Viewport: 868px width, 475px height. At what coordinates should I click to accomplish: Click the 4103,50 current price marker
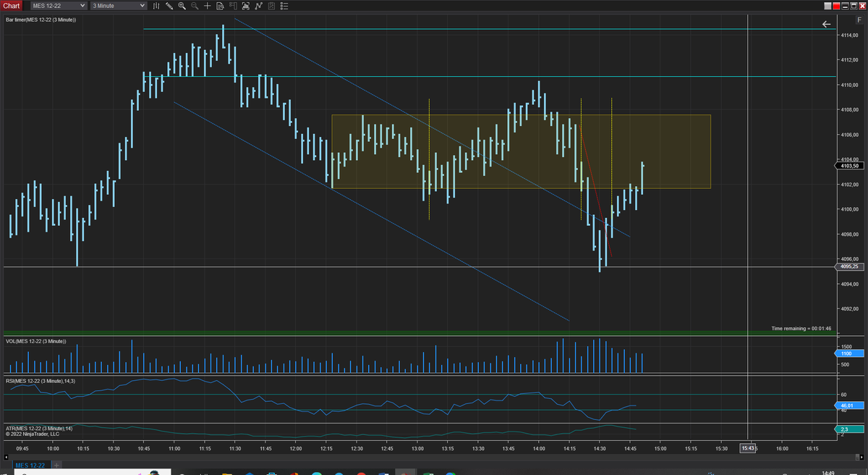(850, 166)
